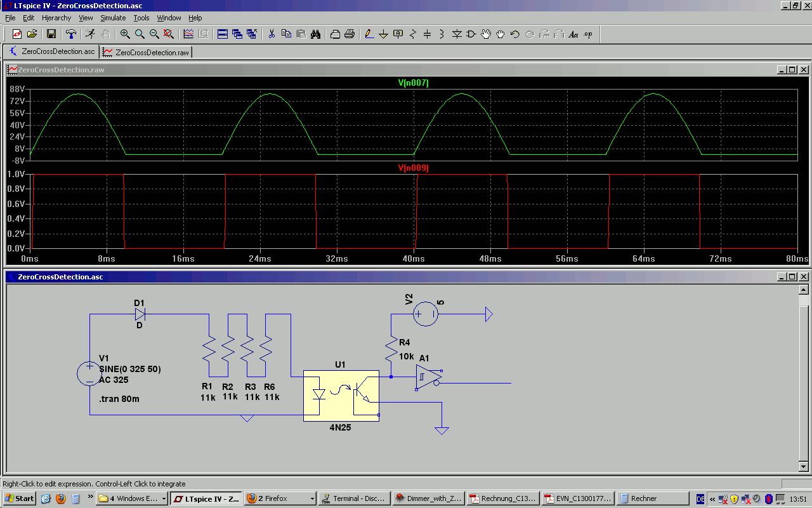Click the schematic pane vertical scrollbar
Image resolution: width=812 pixels, height=508 pixels.
(804, 381)
